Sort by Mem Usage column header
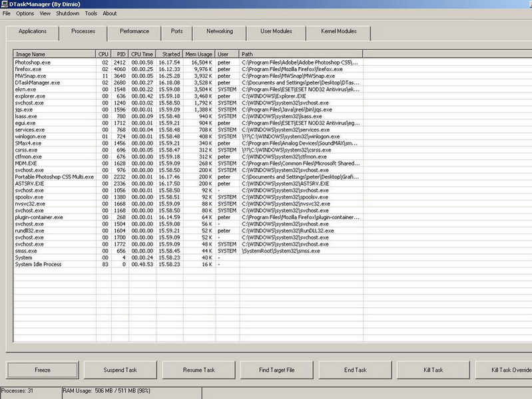Screen dimensions: 532x399 199,54
